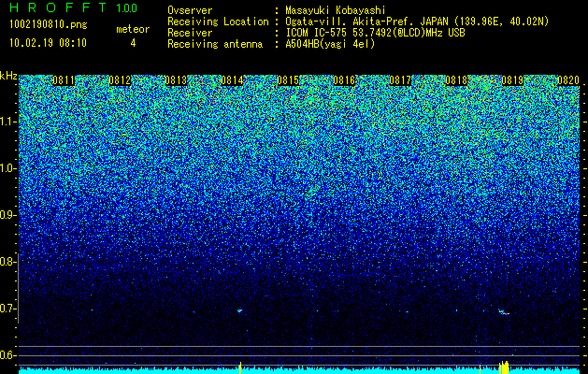Screen dimensions: 588x374
Task: Click the meteor echo blob near 0814
Action: click(240, 310)
